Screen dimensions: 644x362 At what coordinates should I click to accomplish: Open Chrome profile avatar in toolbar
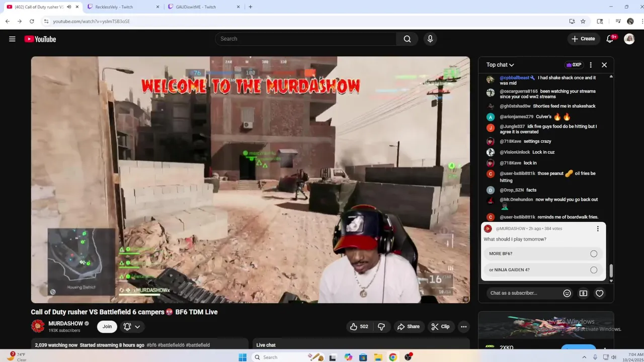point(630,21)
